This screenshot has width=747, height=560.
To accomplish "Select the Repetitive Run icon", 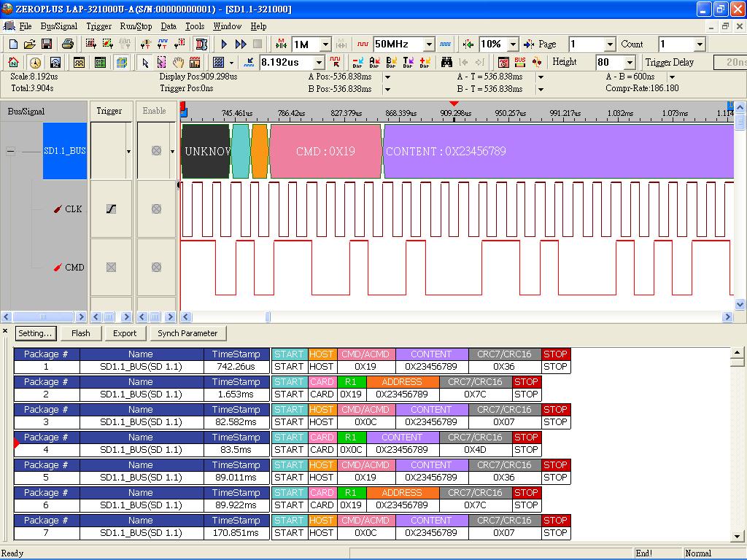I will pos(241,44).
